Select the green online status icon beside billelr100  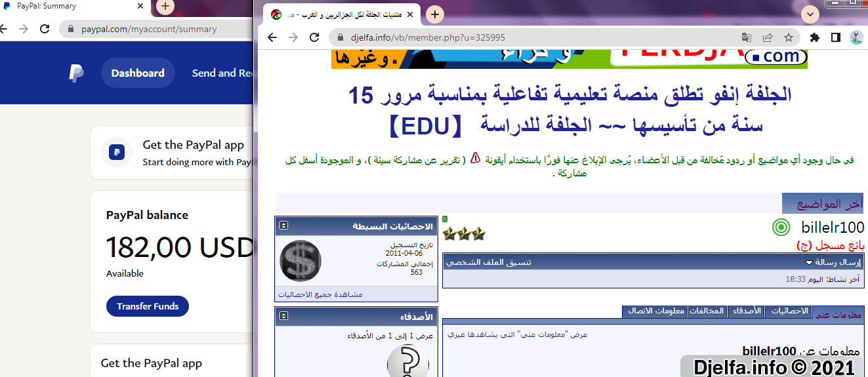781,228
